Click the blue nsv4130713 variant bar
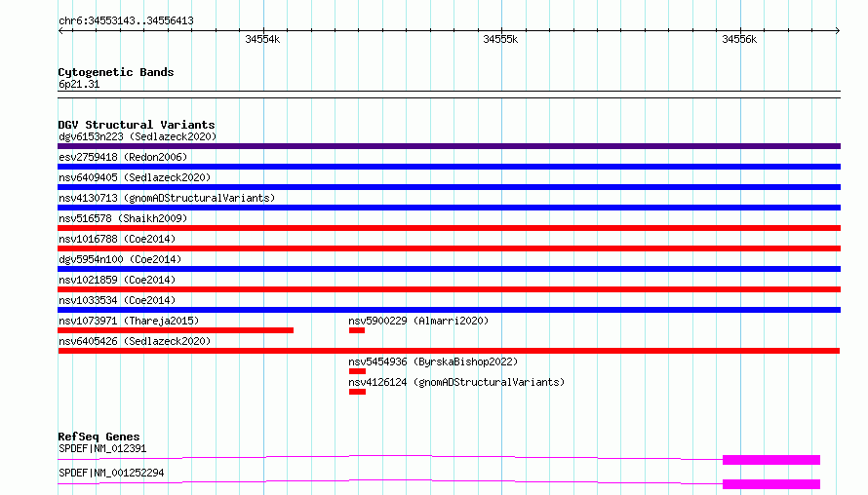868x495 pixels. click(x=449, y=208)
